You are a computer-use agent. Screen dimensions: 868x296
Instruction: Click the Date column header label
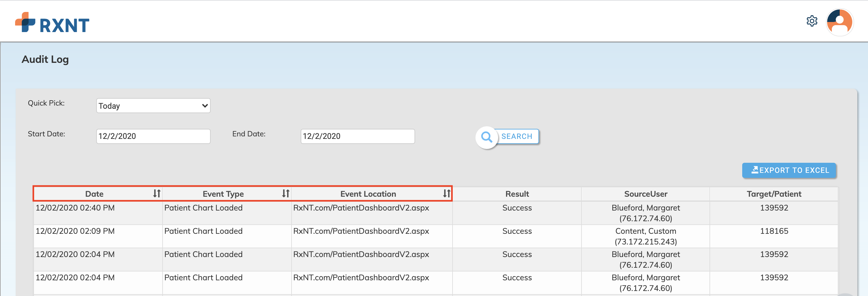pos(94,194)
